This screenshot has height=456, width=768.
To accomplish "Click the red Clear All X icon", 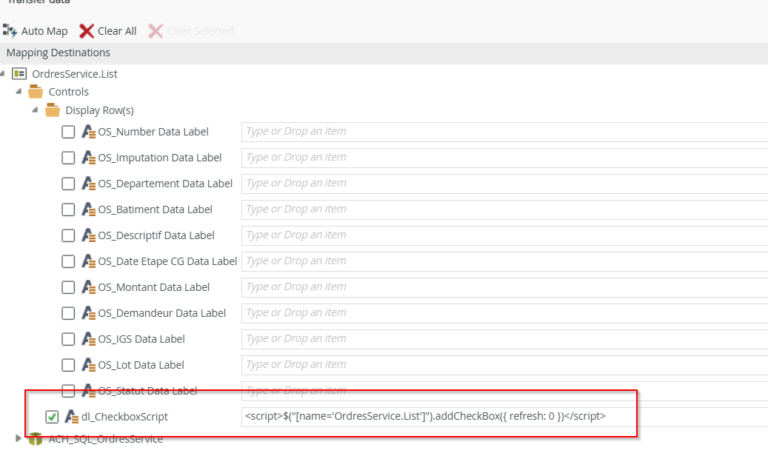I will tap(86, 31).
